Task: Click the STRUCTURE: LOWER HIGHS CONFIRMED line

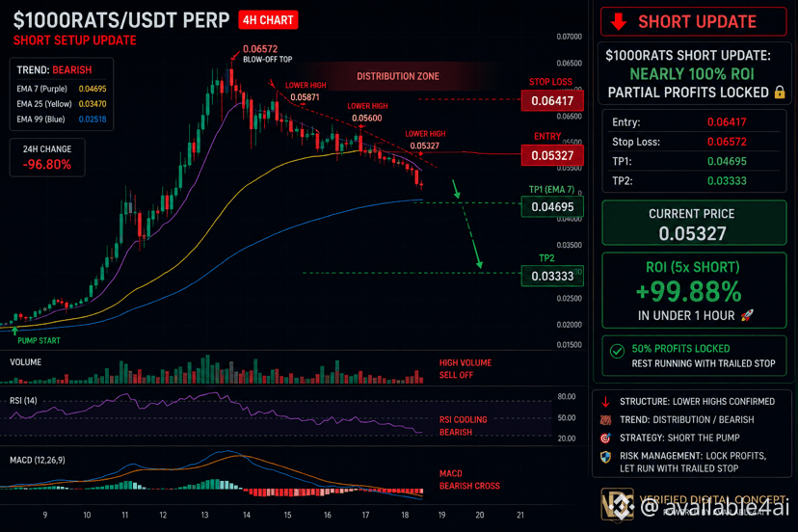Action: (x=697, y=402)
